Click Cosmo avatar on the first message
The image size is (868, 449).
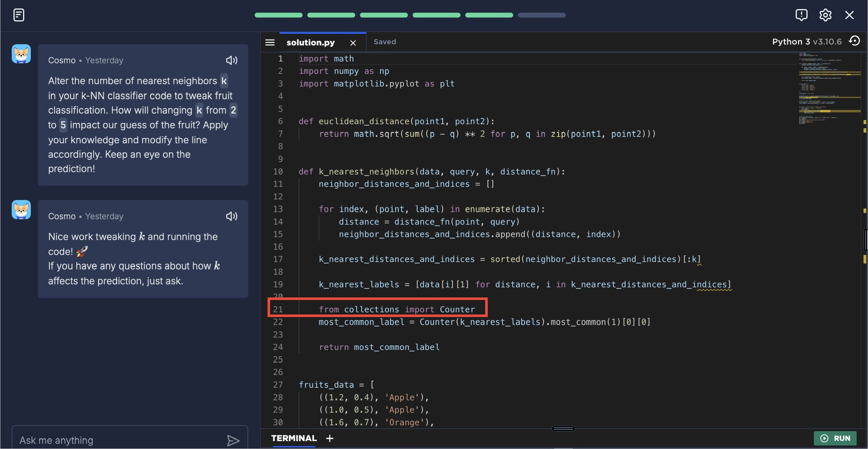point(21,54)
